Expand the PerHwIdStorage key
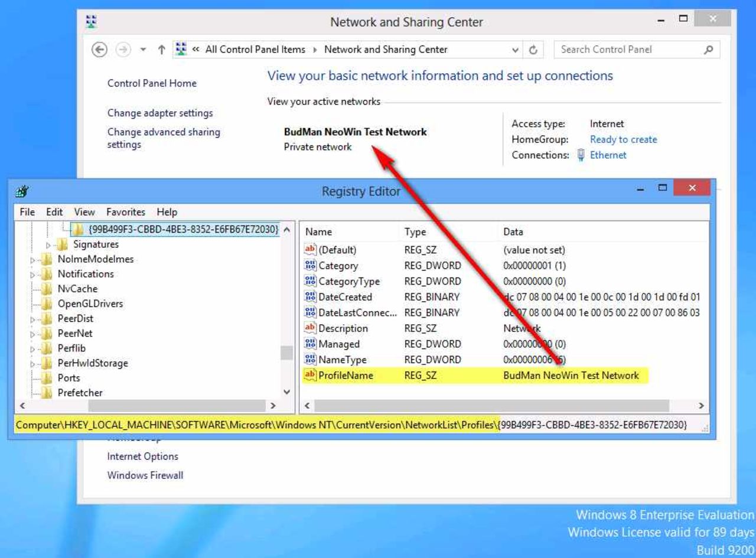Image resolution: width=756 pixels, height=558 pixels. 33,363
